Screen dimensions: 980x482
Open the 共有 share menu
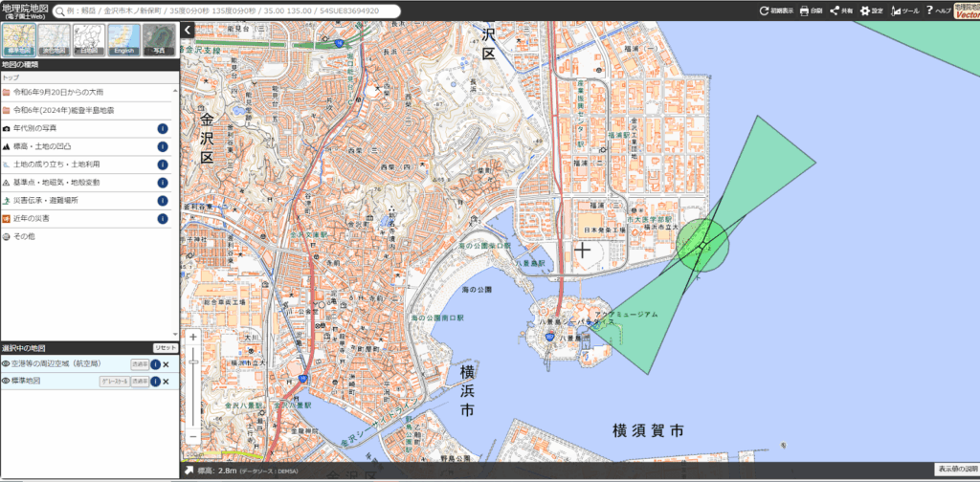coord(841,11)
